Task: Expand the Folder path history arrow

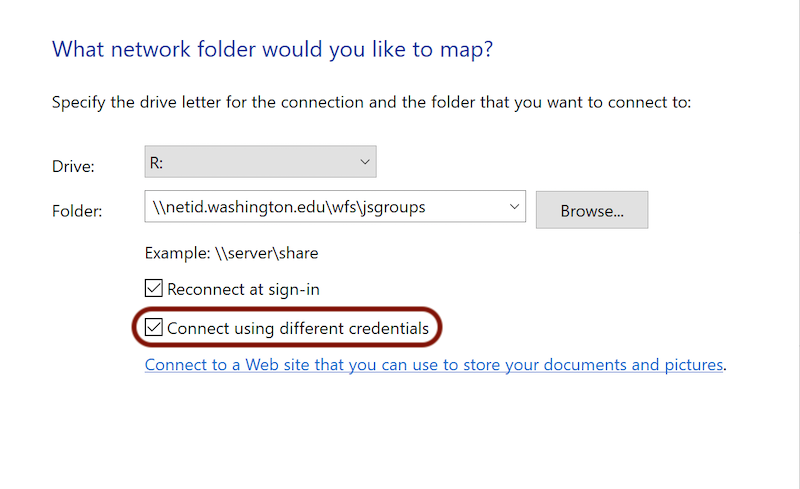Action: 514,207
